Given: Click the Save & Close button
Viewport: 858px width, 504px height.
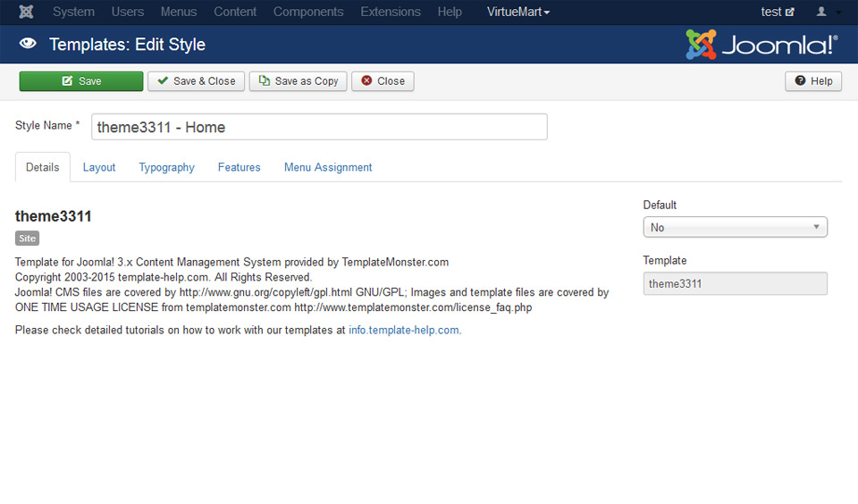Looking at the screenshot, I should point(196,81).
